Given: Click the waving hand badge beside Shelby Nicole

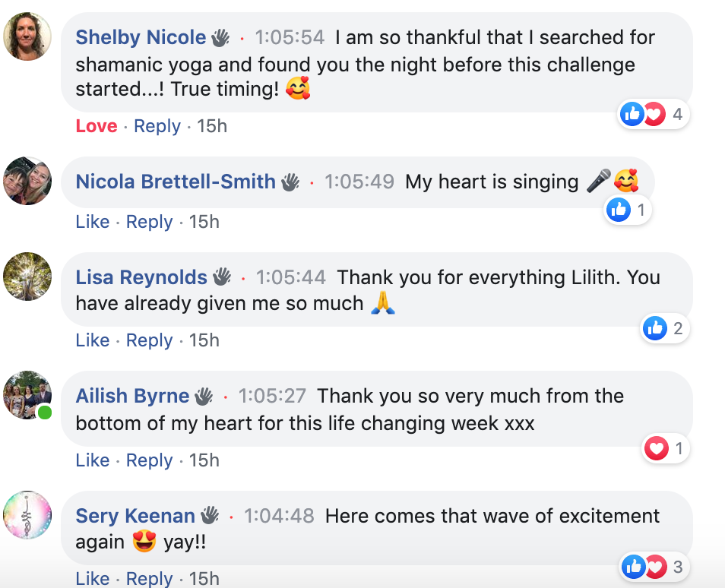Looking at the screenshot, I should [x=220, y=37].
